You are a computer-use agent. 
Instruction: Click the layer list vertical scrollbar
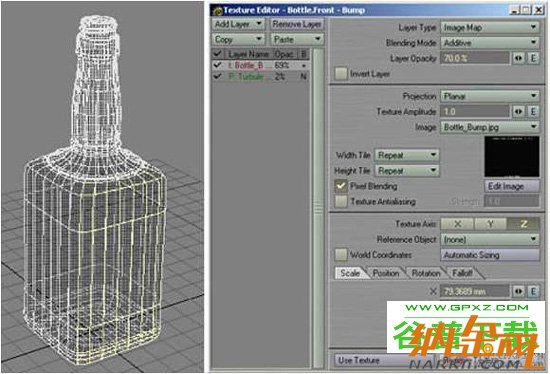[x=318, y=208]
